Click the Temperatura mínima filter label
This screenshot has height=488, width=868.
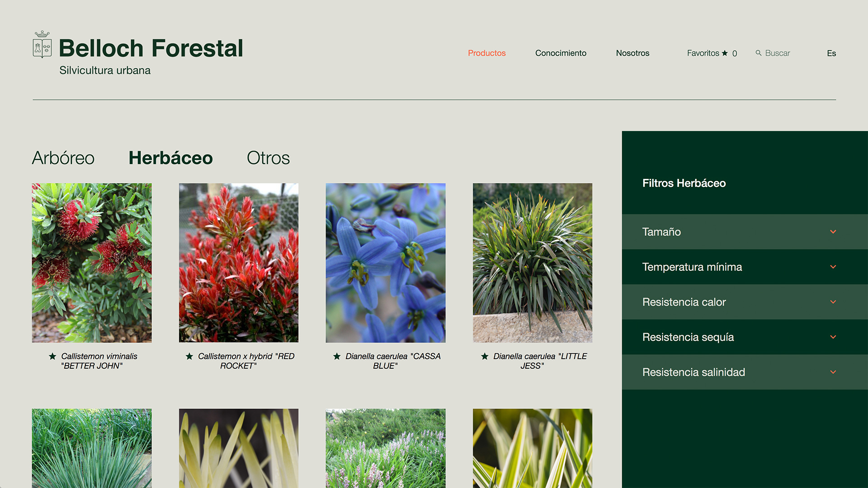pyautogui.click(x=692, y=267)
